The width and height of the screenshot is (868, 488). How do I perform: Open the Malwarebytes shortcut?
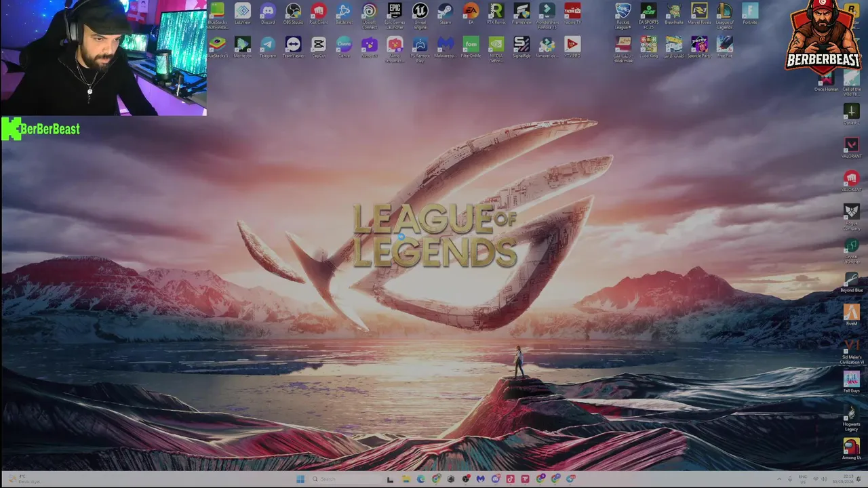pyautogui.click(x=446, y=47)
